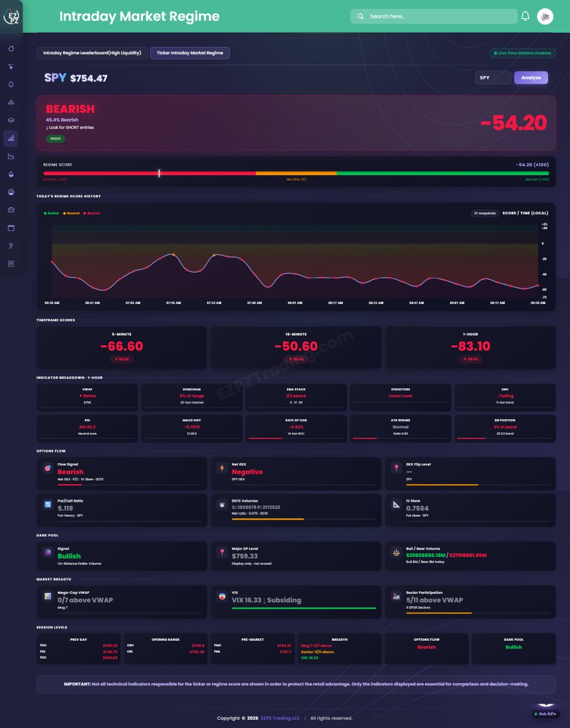
Task: Select the hierarchy tree icon in the sidebar
Action: (x=11, y=103)
